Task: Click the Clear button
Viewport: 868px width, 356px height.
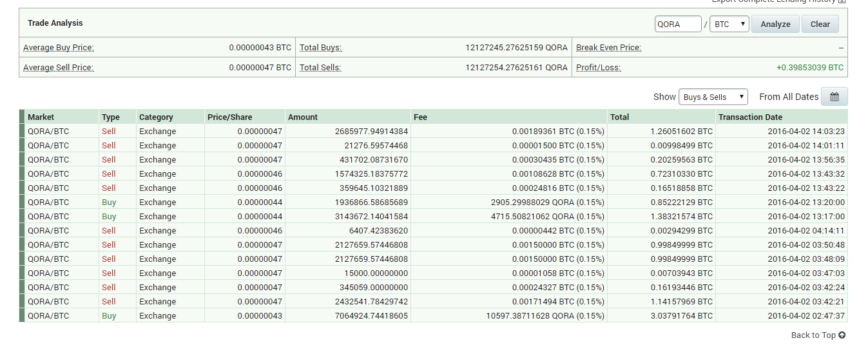Action: pyautogui.click(x=820, y=25)
